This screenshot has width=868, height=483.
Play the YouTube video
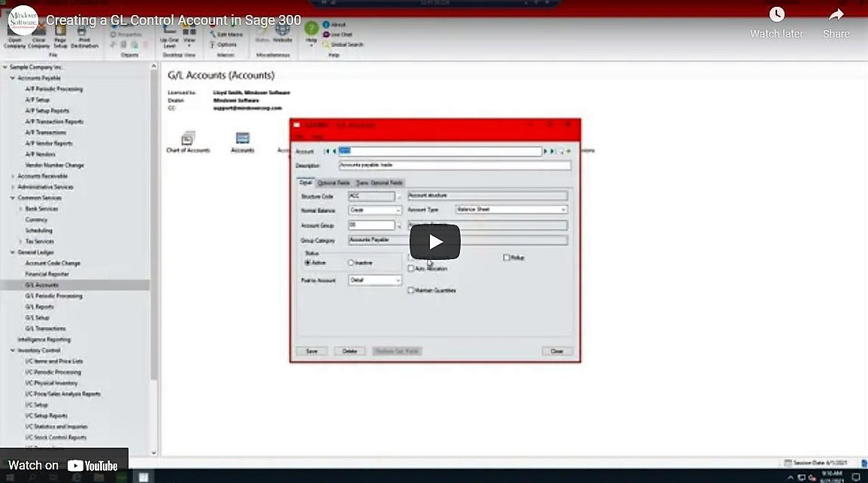point(434,242)
